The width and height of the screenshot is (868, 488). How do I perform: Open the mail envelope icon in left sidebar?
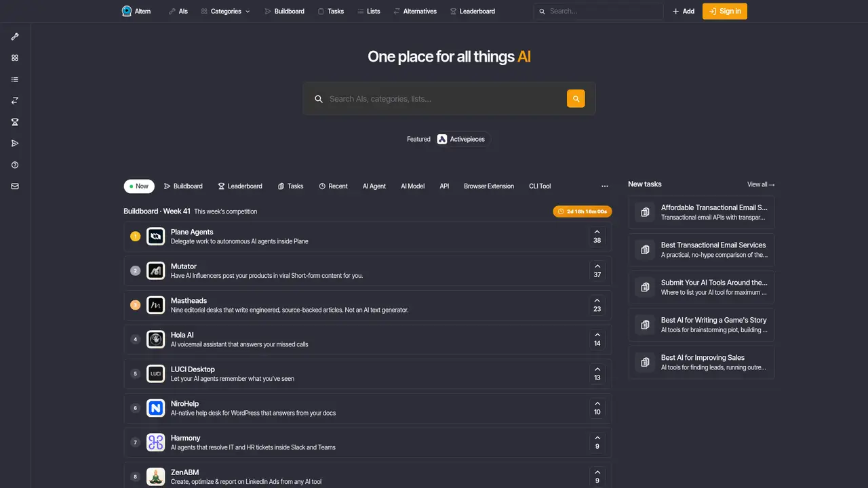15,186
